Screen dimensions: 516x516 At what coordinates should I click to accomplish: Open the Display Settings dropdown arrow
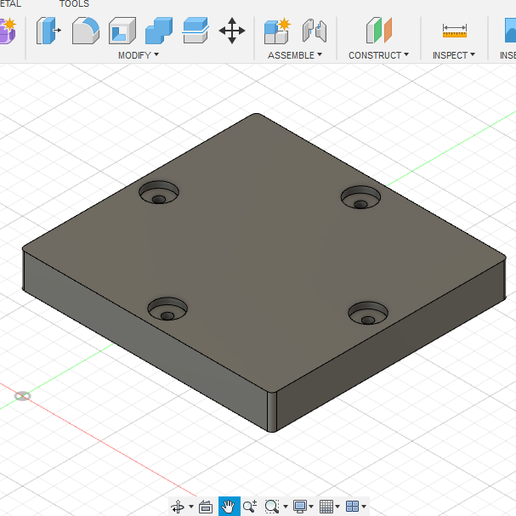click(311, 507)
